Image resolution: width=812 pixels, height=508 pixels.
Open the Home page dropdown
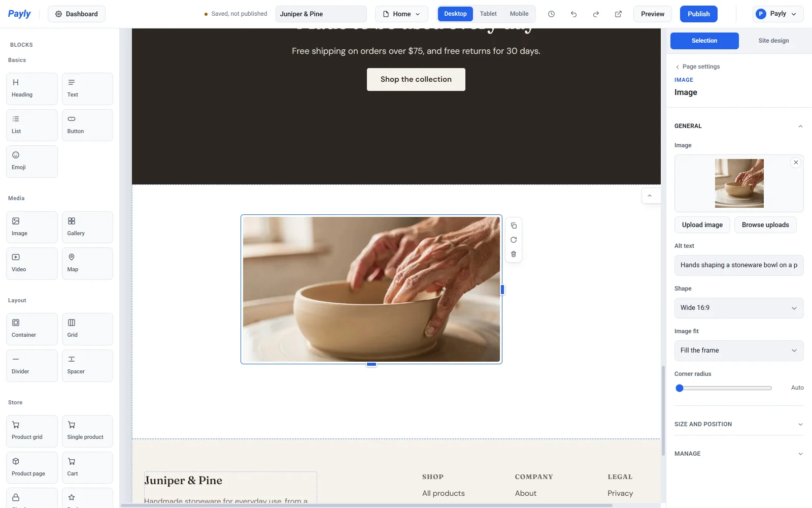click(401, 14)
